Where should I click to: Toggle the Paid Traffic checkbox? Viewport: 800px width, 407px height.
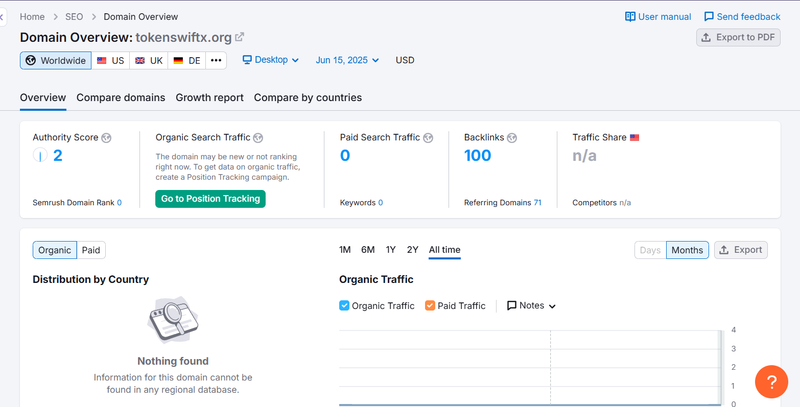[430, 306]
